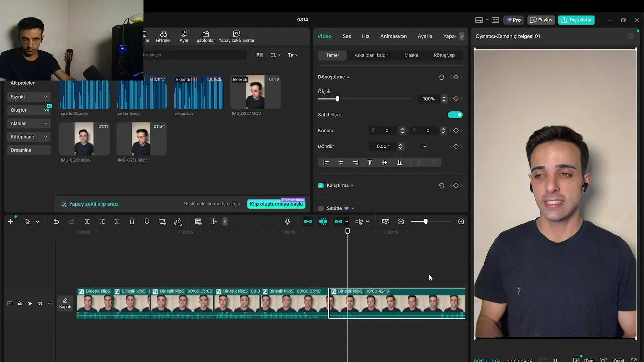644x362 pixels.
Task: Open the Şablonlar templates panel
Action: click(205, 37)
